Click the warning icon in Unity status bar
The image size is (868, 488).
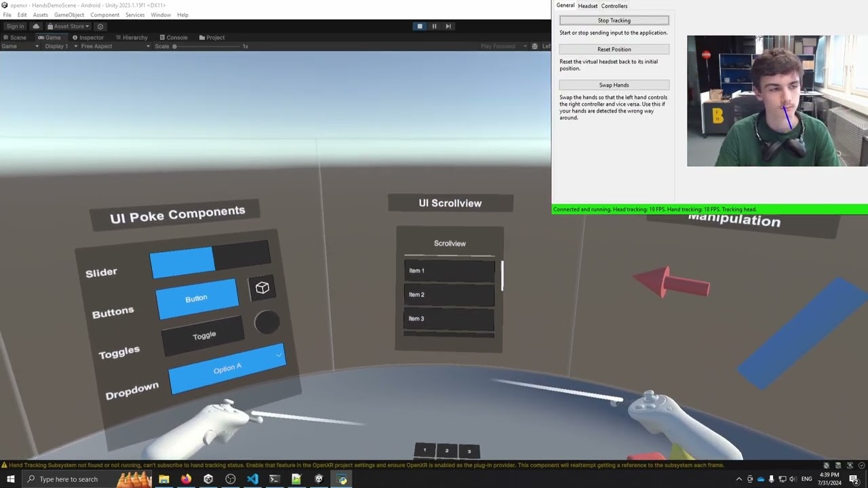pyautogui.click(x=4, y=465)
